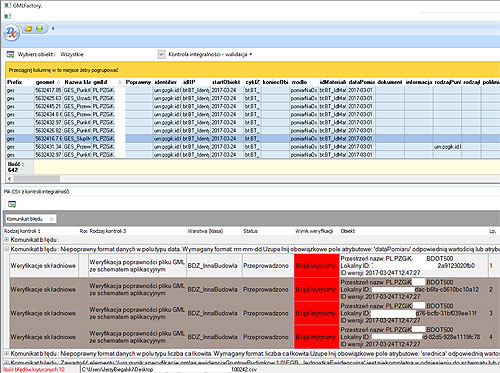Screen dimensions: 500x373
Task: Click geometry cell 5632445.21
Action: tap(48, 106)
